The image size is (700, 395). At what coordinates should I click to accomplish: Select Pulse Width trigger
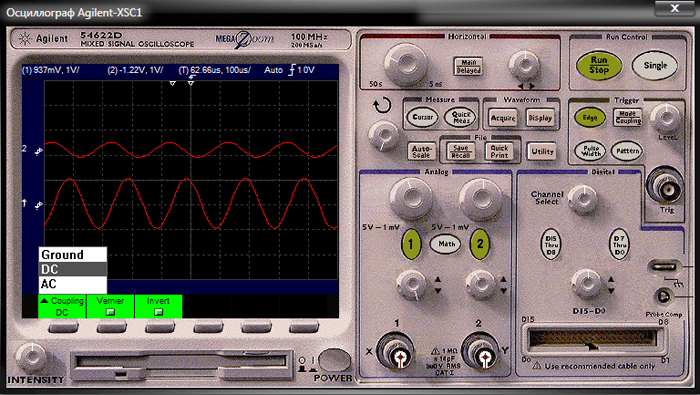click(x=591, y=151)
